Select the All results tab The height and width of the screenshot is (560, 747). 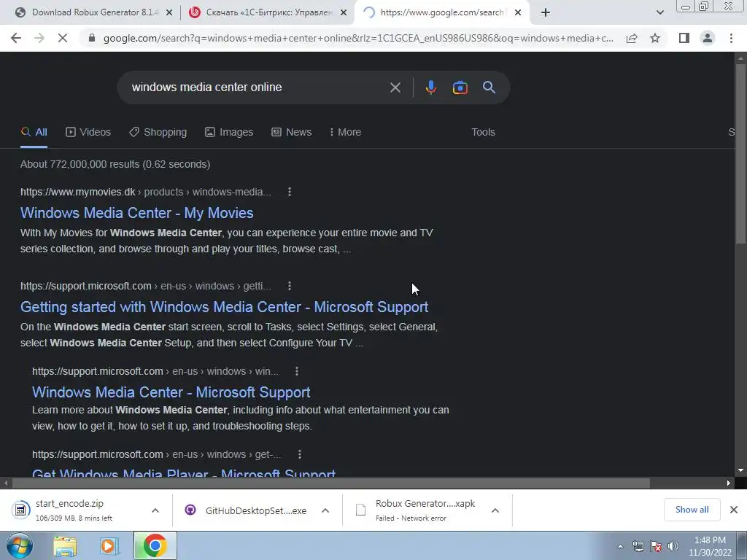tap(34, 132)
